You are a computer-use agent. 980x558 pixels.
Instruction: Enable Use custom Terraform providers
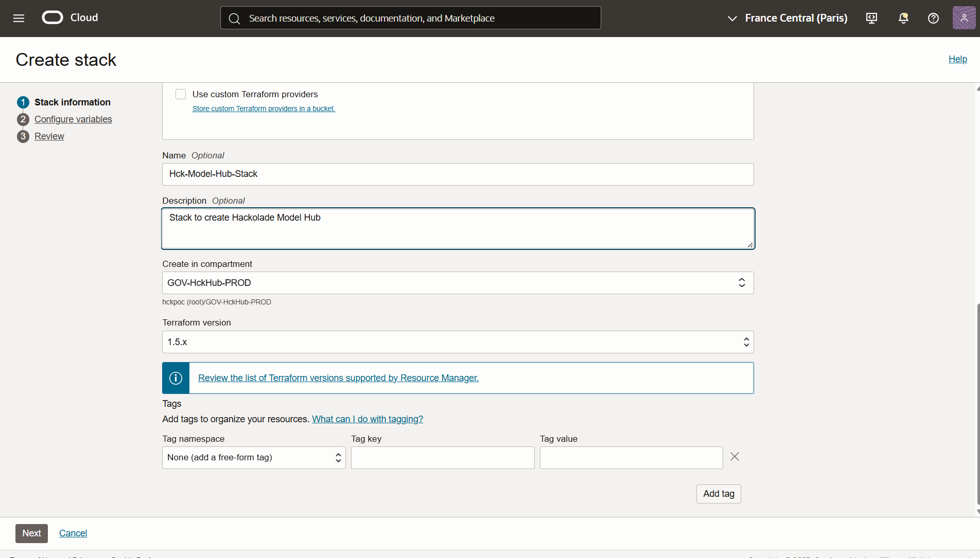[181, 94]
